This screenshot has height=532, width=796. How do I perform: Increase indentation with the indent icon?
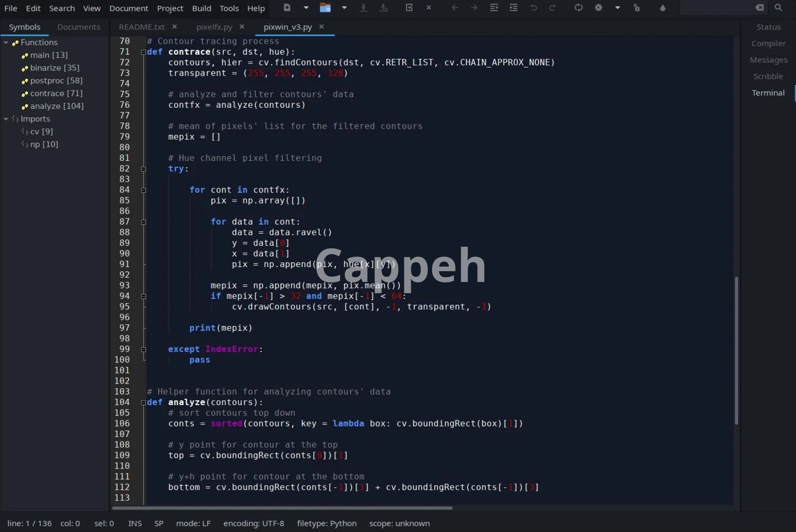tap(514, 7)
